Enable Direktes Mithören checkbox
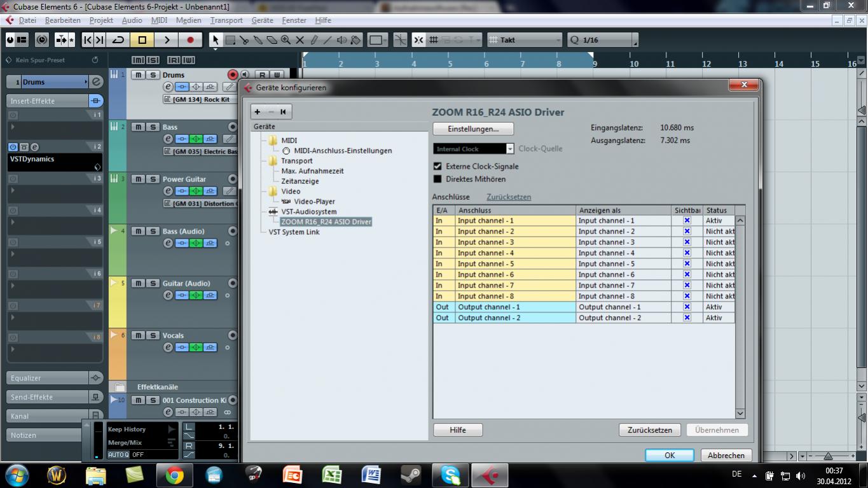The height and width of the screenshot is (488, 868). [437, 179]
